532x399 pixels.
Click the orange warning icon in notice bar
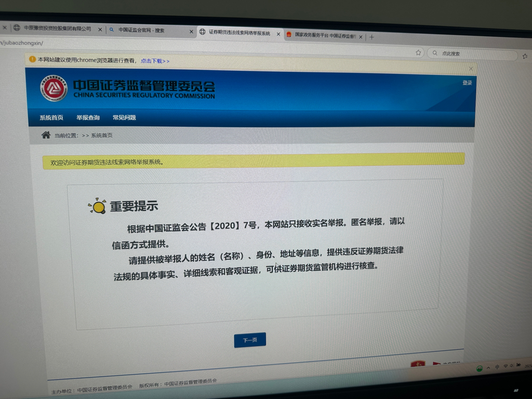tap(32, 59)
